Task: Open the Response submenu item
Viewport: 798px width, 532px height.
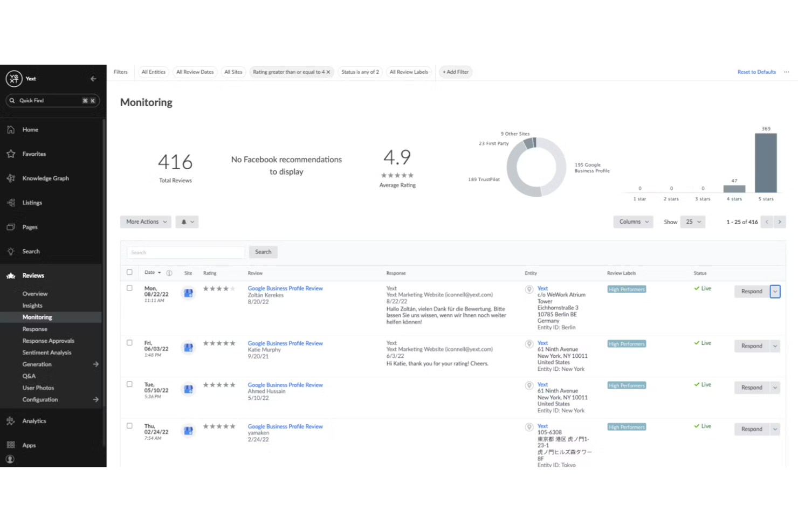Action: pyautogui.click(x=35, y=329)
